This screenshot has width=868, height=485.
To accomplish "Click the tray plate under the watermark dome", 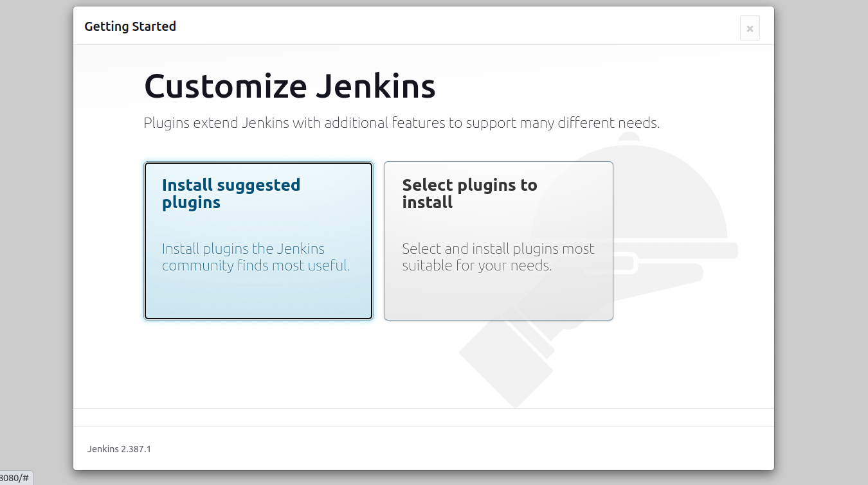I will click(720, 250).
